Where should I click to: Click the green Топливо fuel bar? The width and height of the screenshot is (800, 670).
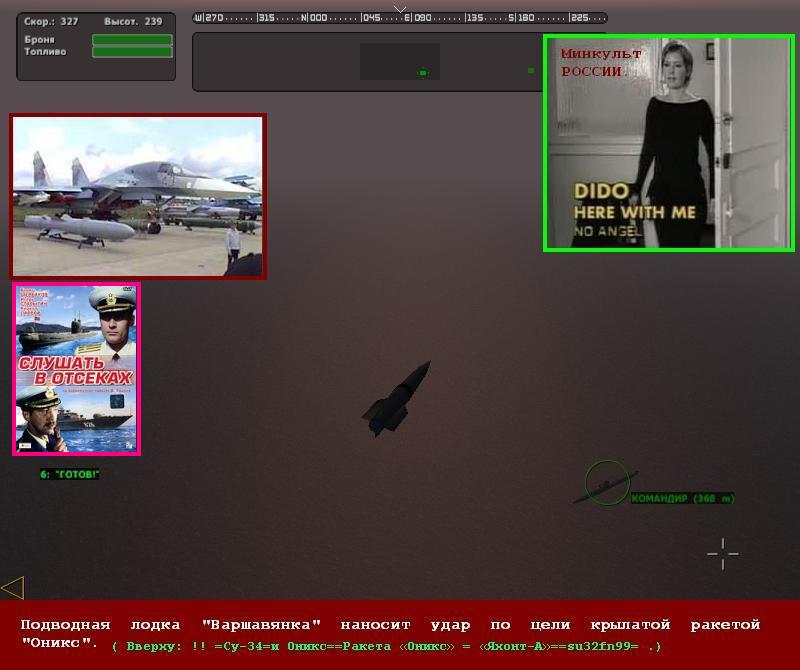point(132,52)
